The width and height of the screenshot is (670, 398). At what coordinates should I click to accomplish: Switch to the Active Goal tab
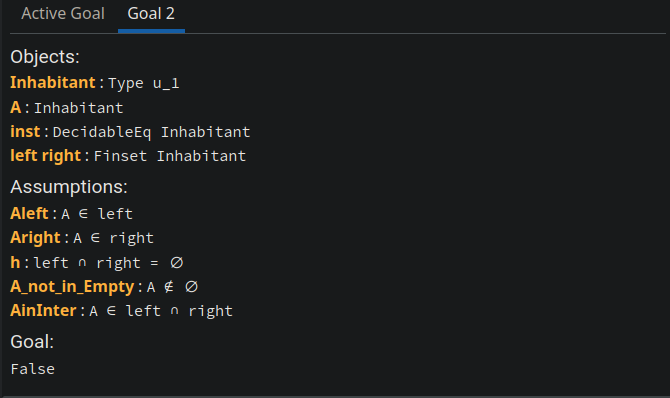point(63,14)
